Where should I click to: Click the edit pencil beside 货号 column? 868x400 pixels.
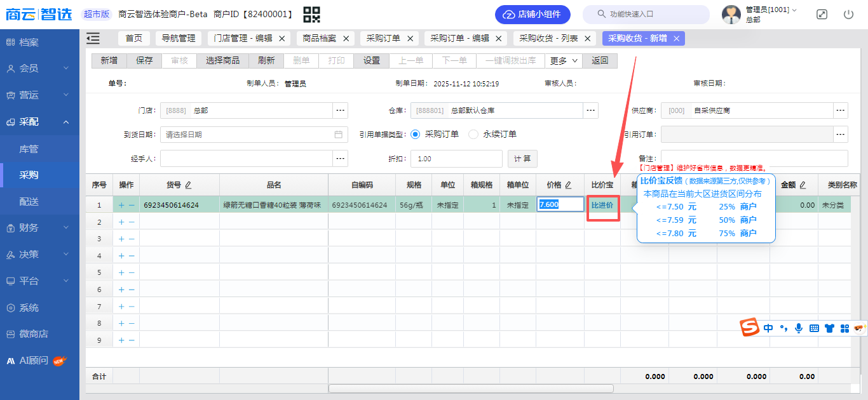click(188, 185)
